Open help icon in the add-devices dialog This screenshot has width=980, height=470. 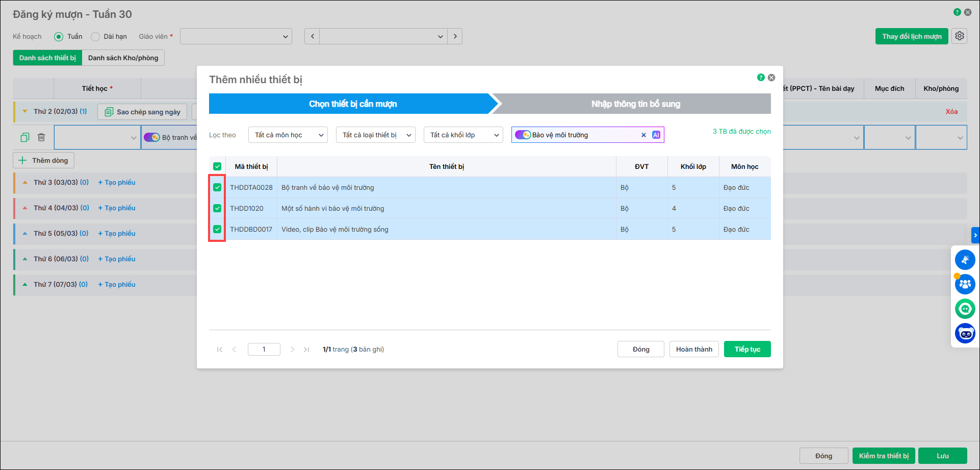point(761,78)
